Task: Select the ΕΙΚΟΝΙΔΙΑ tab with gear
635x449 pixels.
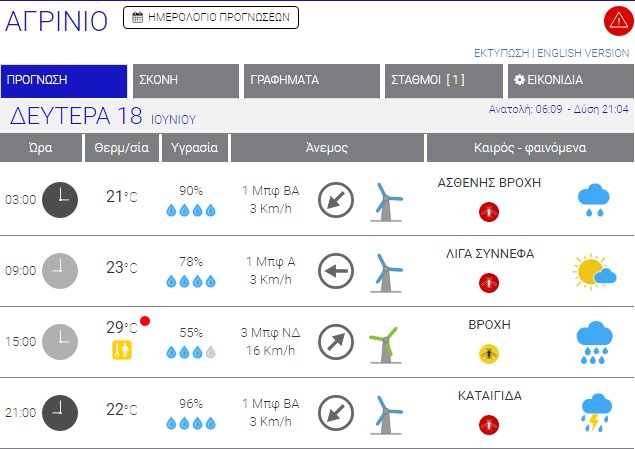Action: point(567,81)
